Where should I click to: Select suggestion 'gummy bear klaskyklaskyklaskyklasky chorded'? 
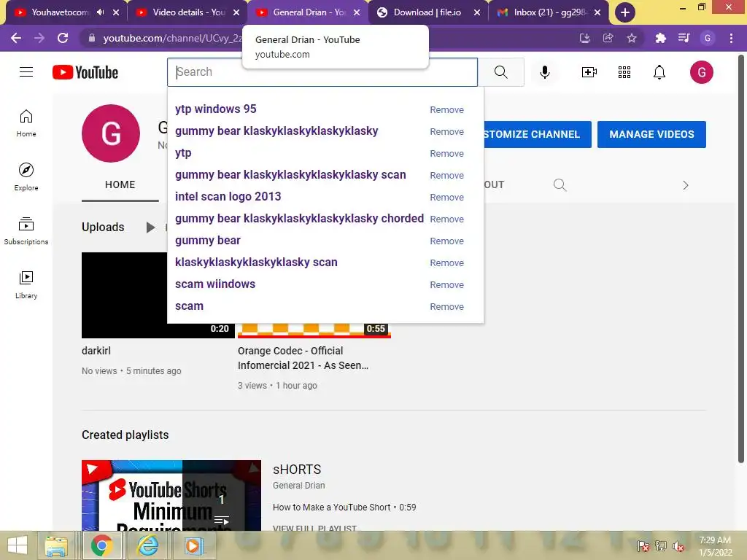tap(299, 219)
